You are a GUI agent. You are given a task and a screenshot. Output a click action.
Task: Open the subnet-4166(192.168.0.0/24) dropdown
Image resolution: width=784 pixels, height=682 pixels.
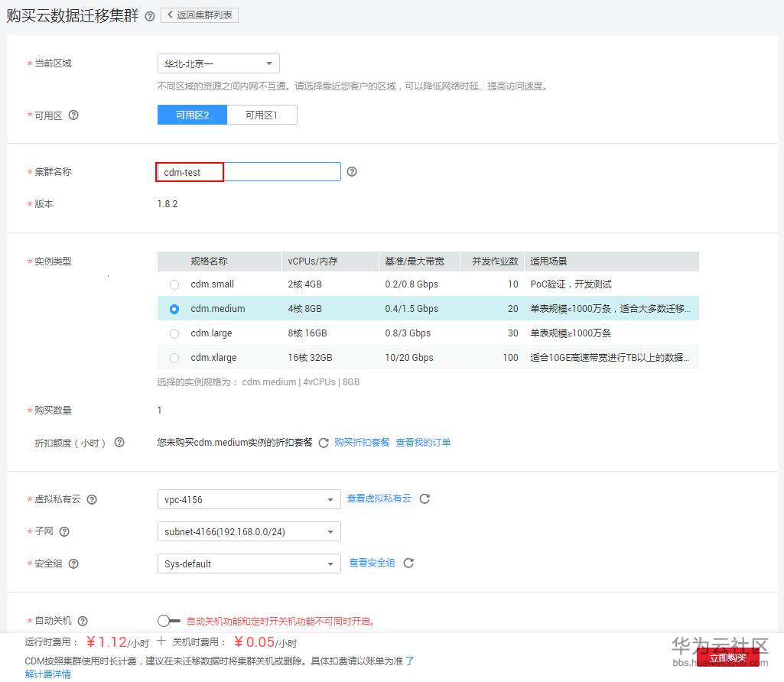click(249, 531)
